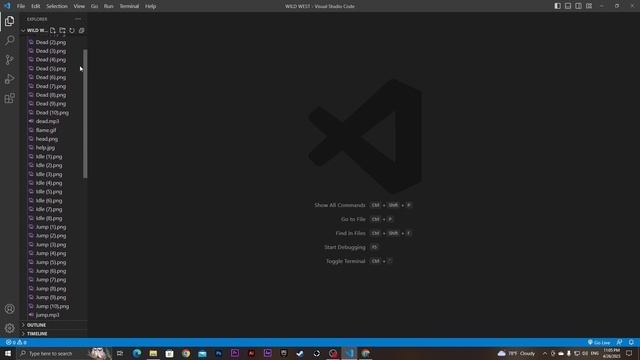
Task: Open the Help menu
Action: (151, 6)
